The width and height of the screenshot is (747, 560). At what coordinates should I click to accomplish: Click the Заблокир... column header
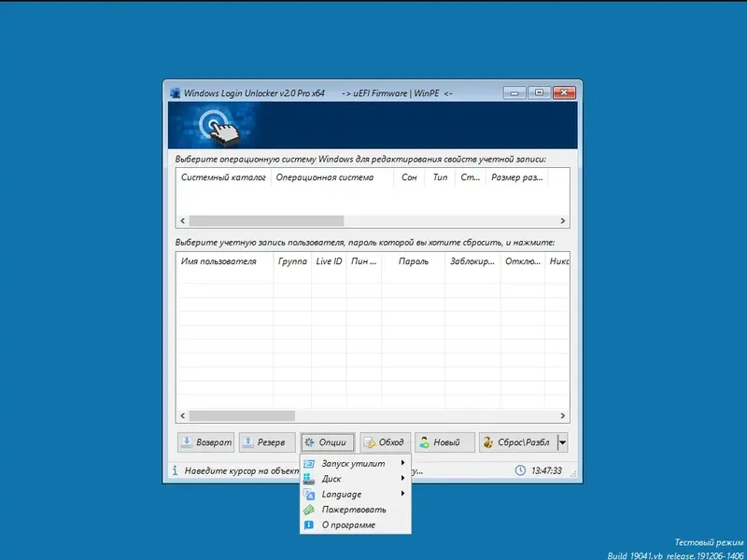pos(472,261)
